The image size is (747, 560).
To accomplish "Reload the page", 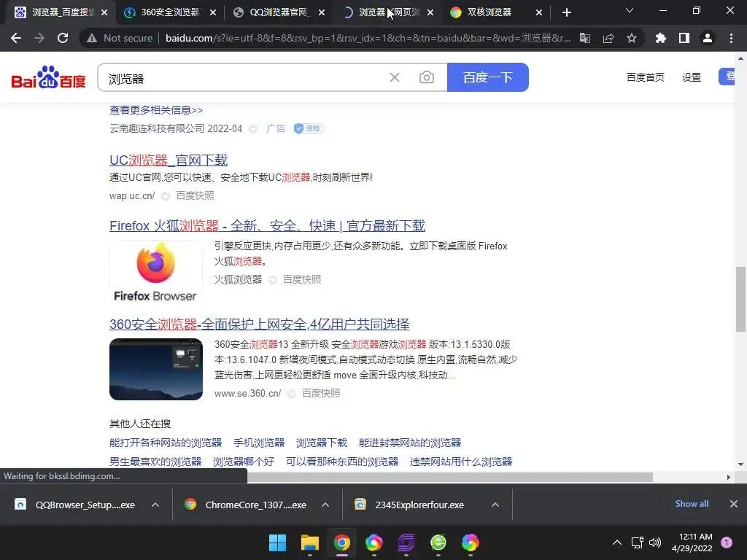I will click(63, 38).
